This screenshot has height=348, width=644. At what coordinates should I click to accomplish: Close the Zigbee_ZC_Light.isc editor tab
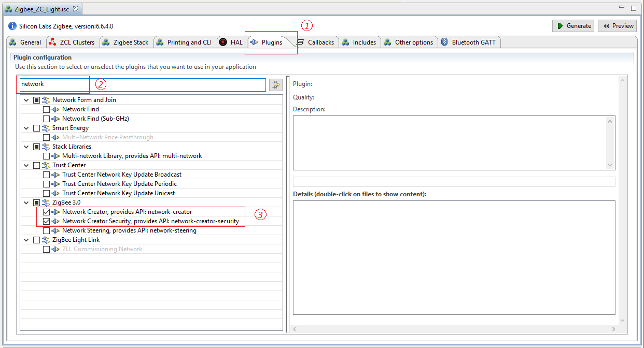pos(75,9)
